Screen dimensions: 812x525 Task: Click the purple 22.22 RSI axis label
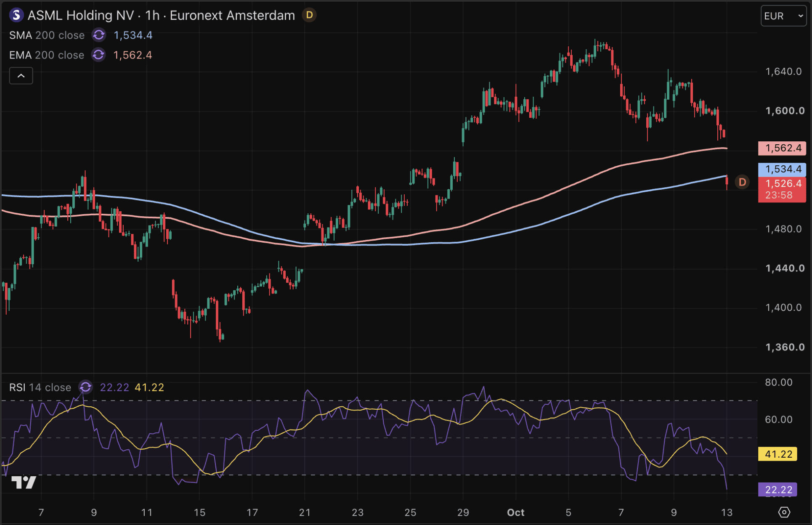(778, 490)
